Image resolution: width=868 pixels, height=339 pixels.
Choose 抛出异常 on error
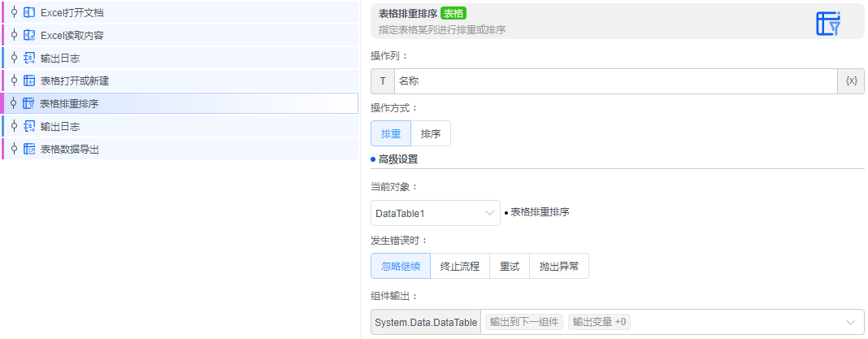click(x=559, y=266)
